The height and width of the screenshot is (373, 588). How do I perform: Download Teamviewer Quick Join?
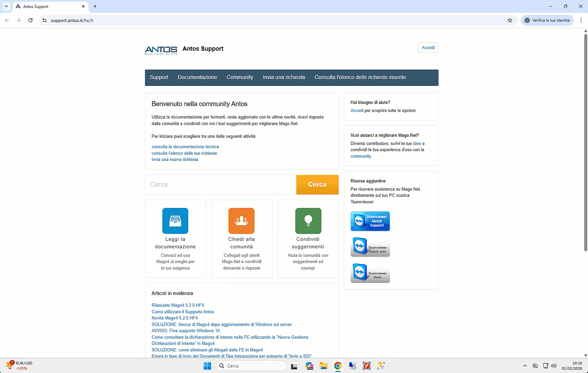(370, 247)
